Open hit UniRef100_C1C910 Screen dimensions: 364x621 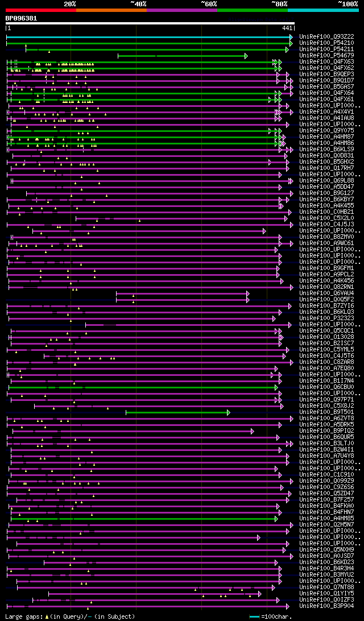[327, 474]
